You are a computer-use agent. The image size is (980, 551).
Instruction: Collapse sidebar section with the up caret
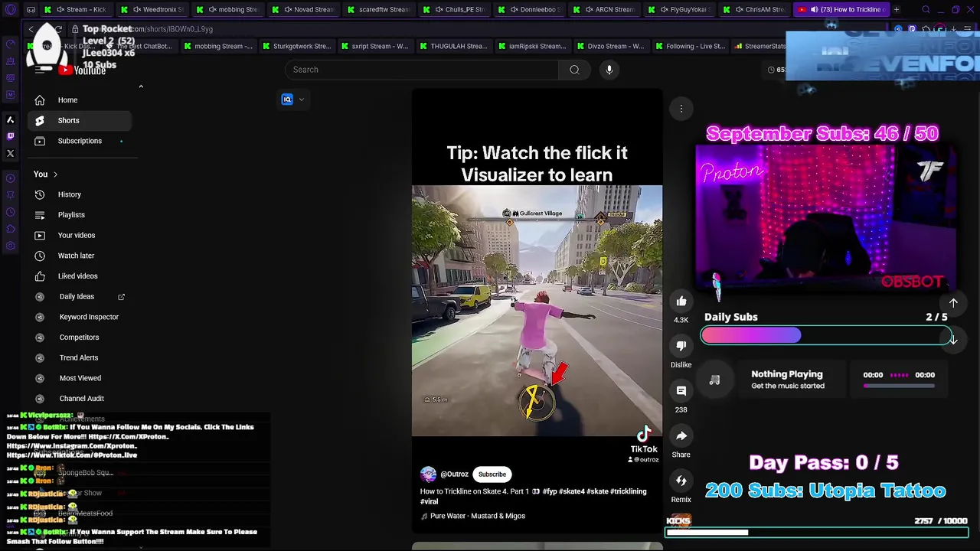[141, 86]
